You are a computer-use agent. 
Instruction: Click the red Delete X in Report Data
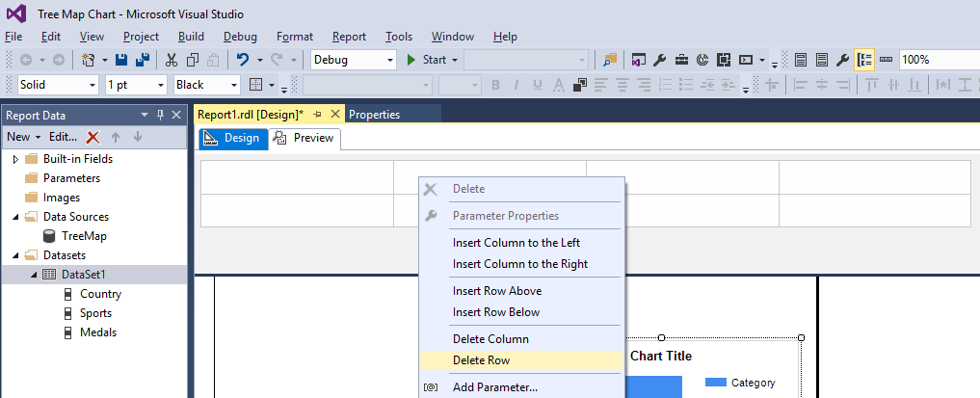pos(93,137)
